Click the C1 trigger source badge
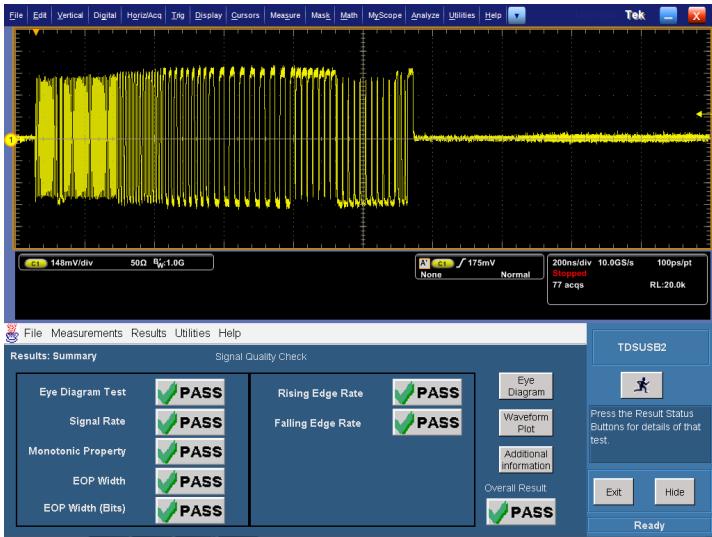Screen dimensions: 712x537 442,263
